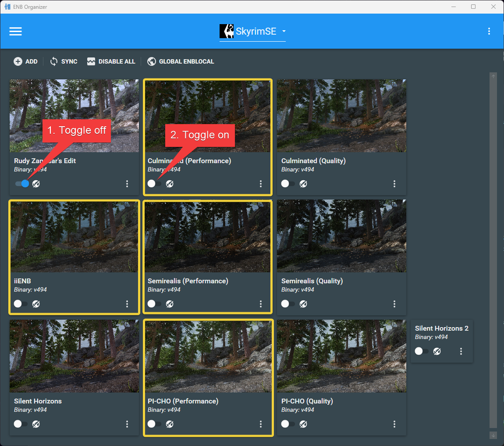
Task: Open more options for PI-CHO (Performance)
Action: (x=261, y=424)
